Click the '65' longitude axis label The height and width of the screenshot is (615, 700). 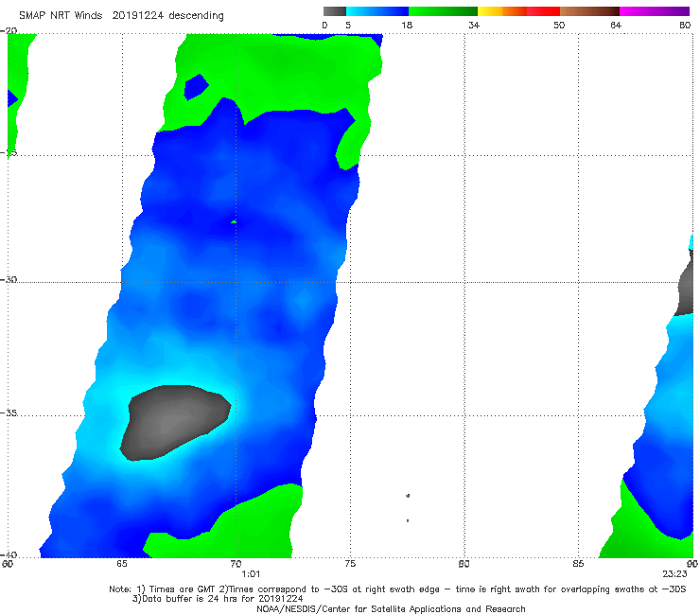coord(122,564)
